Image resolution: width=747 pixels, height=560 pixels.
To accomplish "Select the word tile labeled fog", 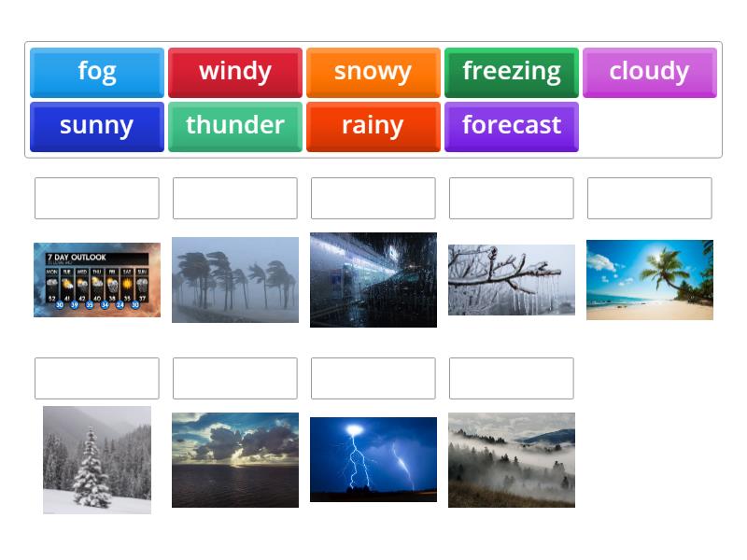I will (97, 72).
